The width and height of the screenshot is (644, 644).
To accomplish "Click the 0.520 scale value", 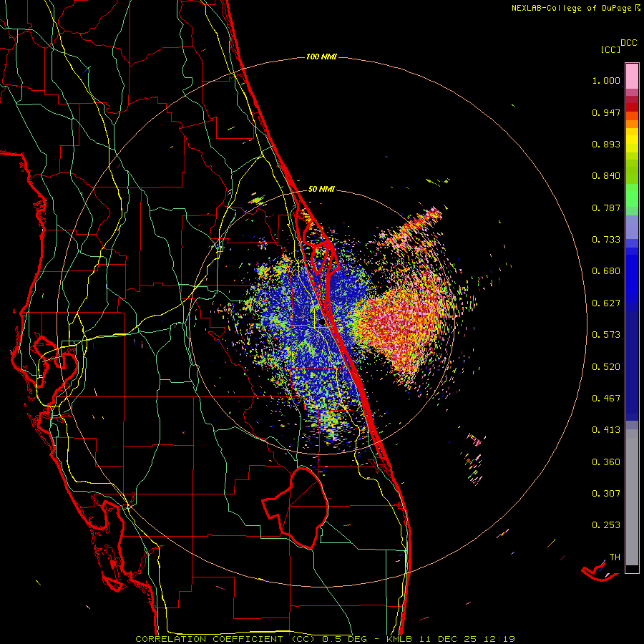I will 606,367.
